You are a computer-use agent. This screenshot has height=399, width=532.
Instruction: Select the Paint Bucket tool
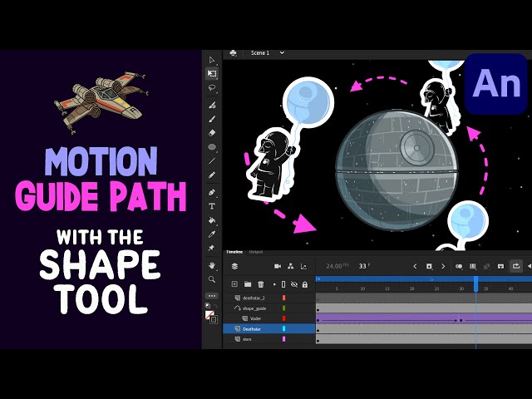coord(212,220)
